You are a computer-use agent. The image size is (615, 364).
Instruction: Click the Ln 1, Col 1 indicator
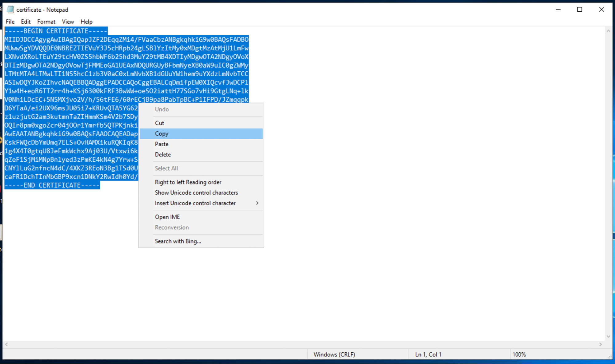point(428,354)
